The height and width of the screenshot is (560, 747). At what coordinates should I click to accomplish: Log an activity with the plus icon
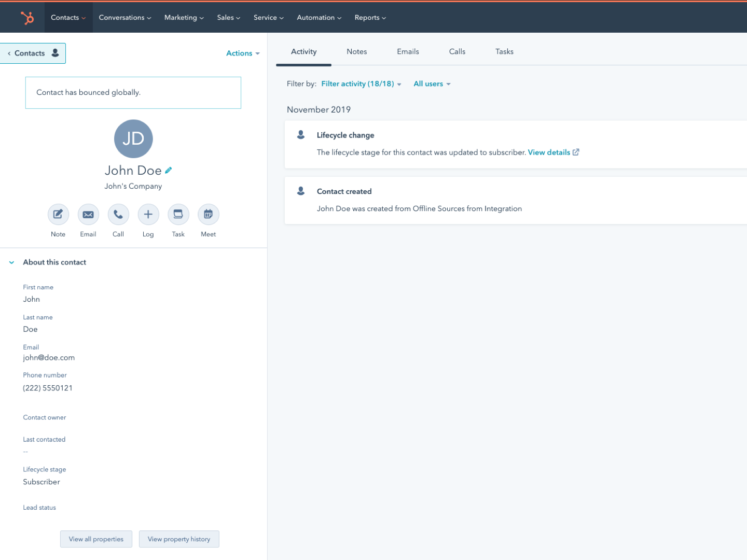click(x=148, y=214)
